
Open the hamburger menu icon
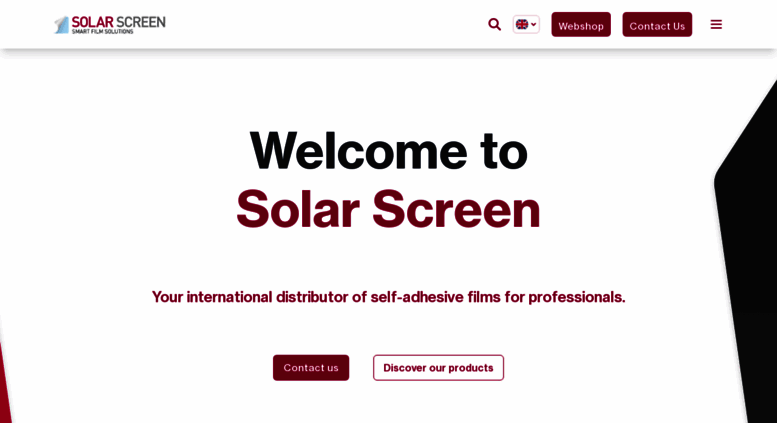point(716,24)
